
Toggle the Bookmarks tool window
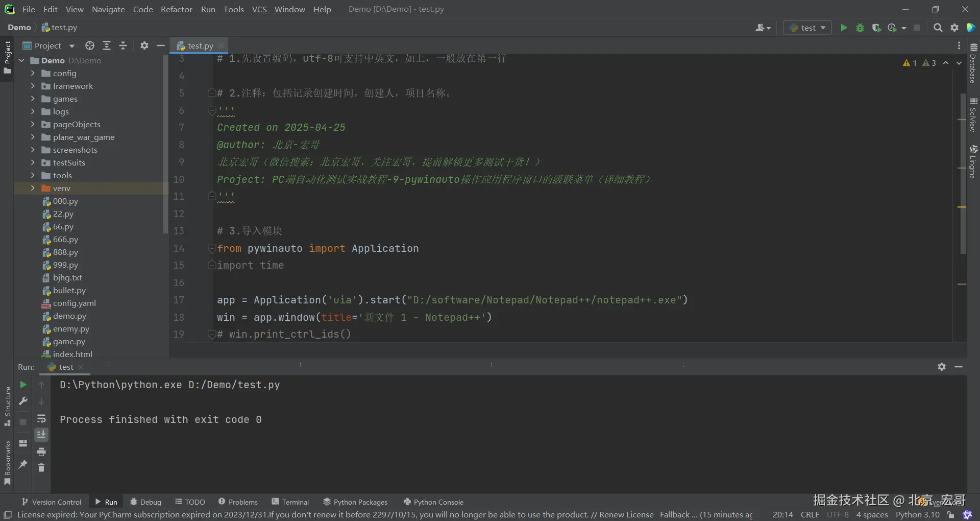[7, 463]
